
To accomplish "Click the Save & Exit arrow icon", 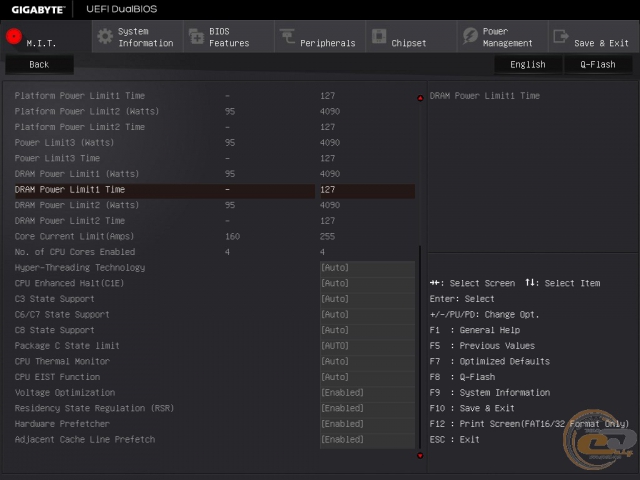I will coord(561,36).
